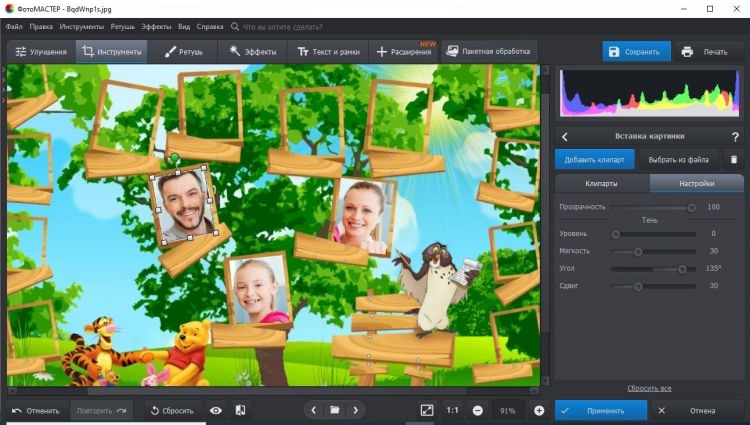The width and height of the screenshot is (750, 425).
Task: Go back using the panel's left arrow
Action: pyautogui.click(x=565, y=136)
